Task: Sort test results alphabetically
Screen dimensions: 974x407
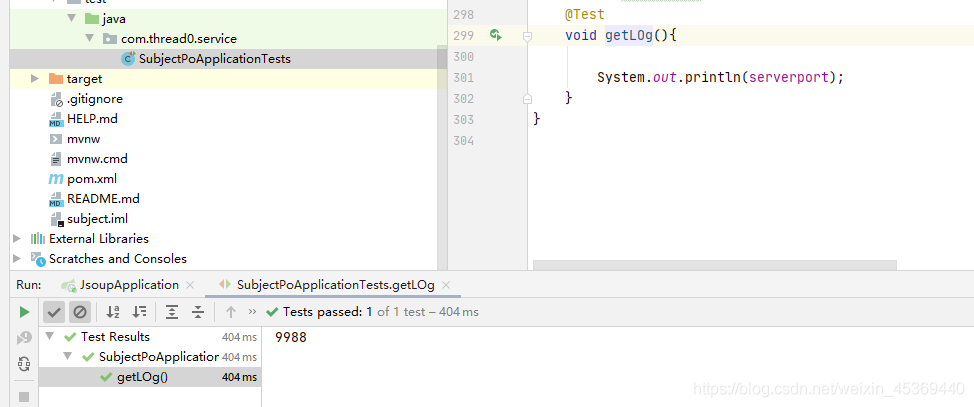Action: coord(113,312)
